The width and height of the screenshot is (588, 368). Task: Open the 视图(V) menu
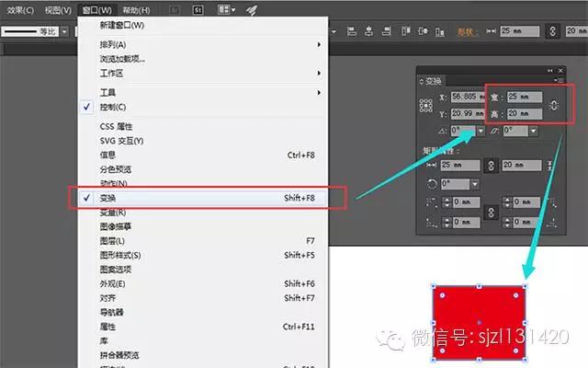pos(58,10)
